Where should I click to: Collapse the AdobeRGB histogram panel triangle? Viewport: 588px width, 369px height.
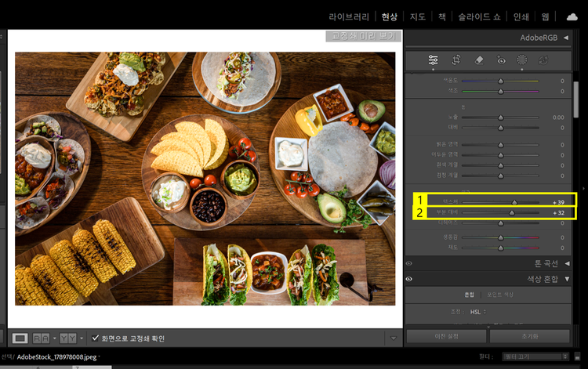click(566, 38)
